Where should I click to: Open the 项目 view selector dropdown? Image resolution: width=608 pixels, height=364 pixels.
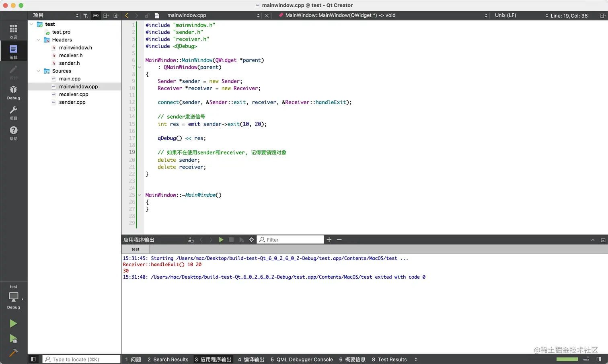pos(56,16)
